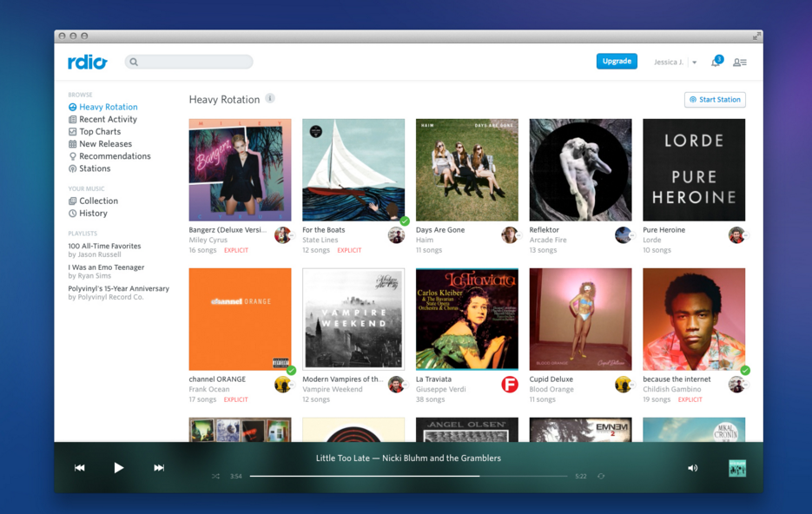The height and width of the screenshot is (514, 812).
Task: Click the user avatar beside Pure Heroine
Action: point(736,235)
